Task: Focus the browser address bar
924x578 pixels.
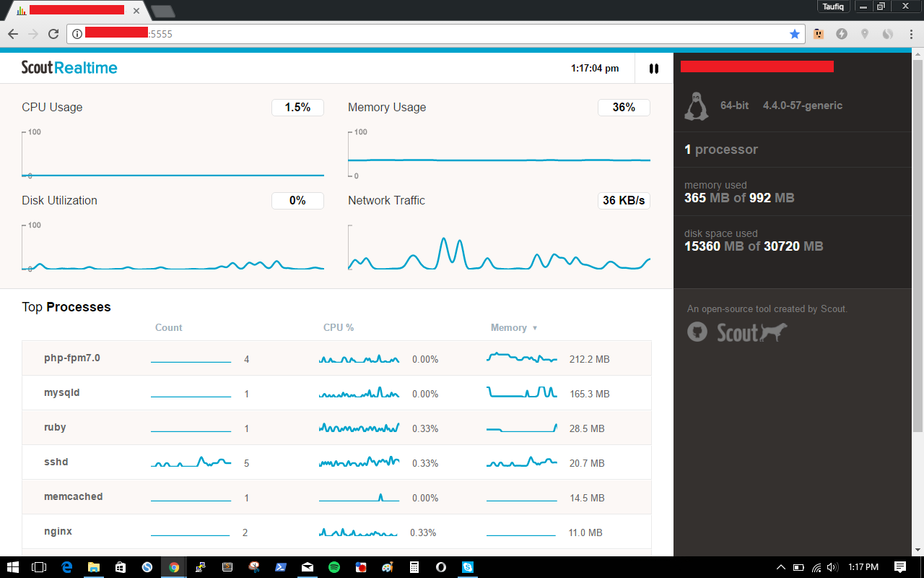Action: [x=435, y=34]
